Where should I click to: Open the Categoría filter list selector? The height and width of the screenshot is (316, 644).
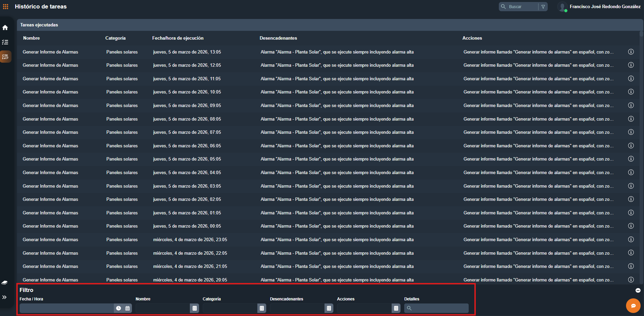(262, 308)
